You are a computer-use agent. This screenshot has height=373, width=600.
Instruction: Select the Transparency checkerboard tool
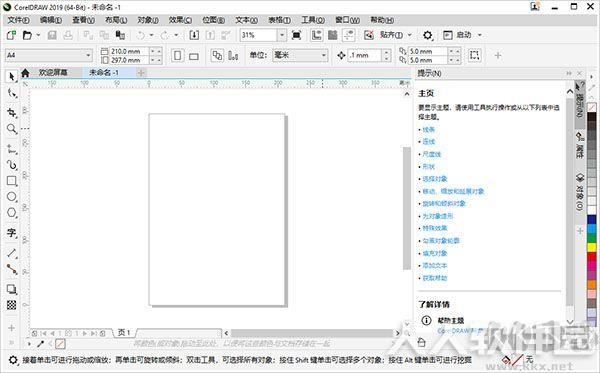(11, 305)
